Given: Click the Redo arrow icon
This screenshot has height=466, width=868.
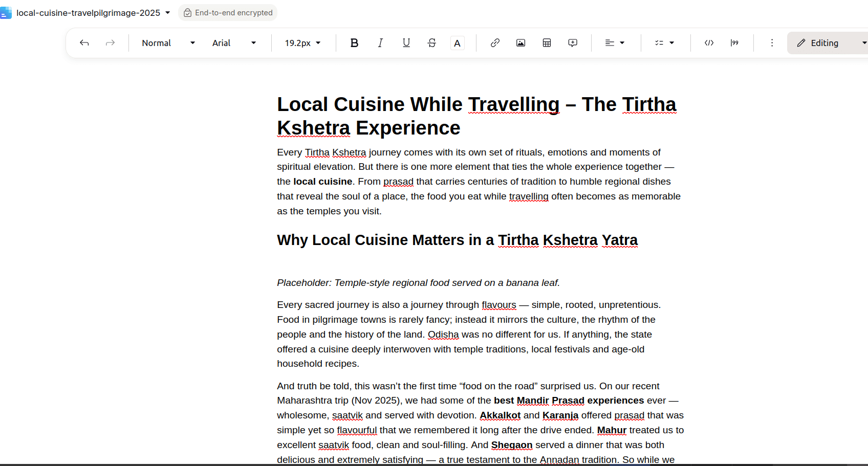Looking at the screenshot, I should pos(110,43).
